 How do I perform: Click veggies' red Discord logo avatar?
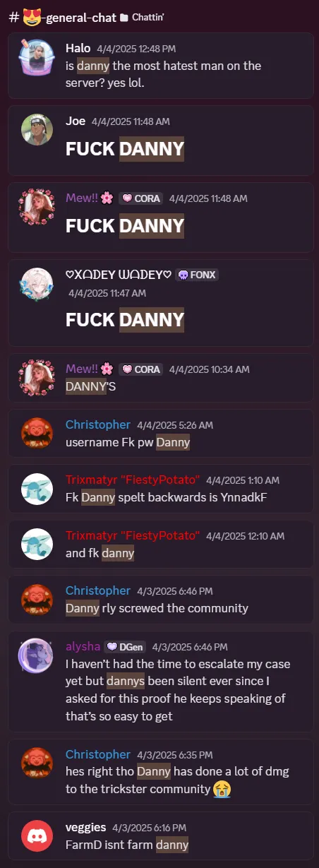click(37, 835)
